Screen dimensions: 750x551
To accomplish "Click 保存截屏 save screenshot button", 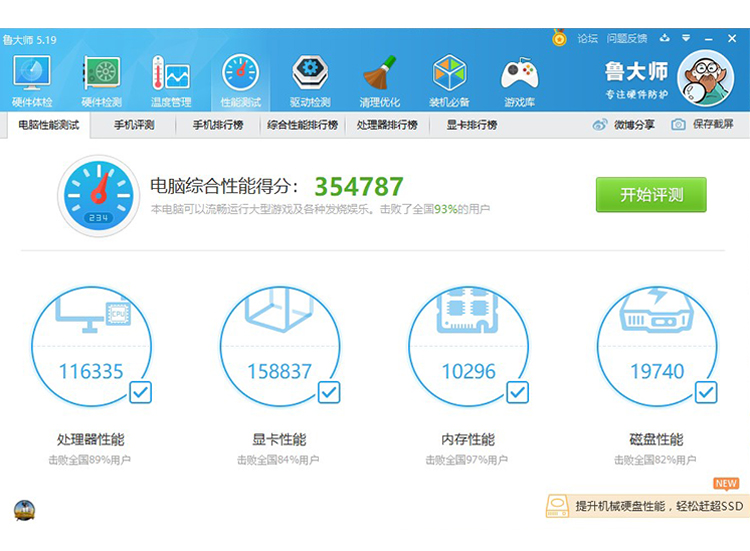I will [702, 124].
